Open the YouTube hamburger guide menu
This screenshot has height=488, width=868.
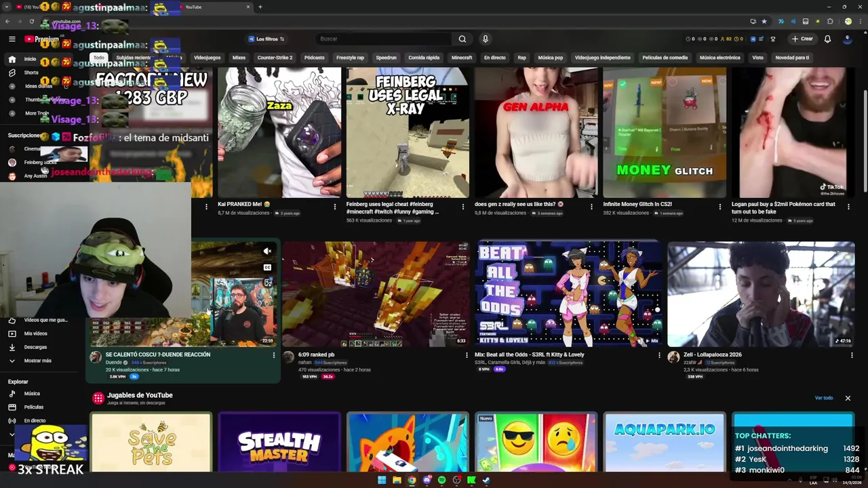coord(12,39)
